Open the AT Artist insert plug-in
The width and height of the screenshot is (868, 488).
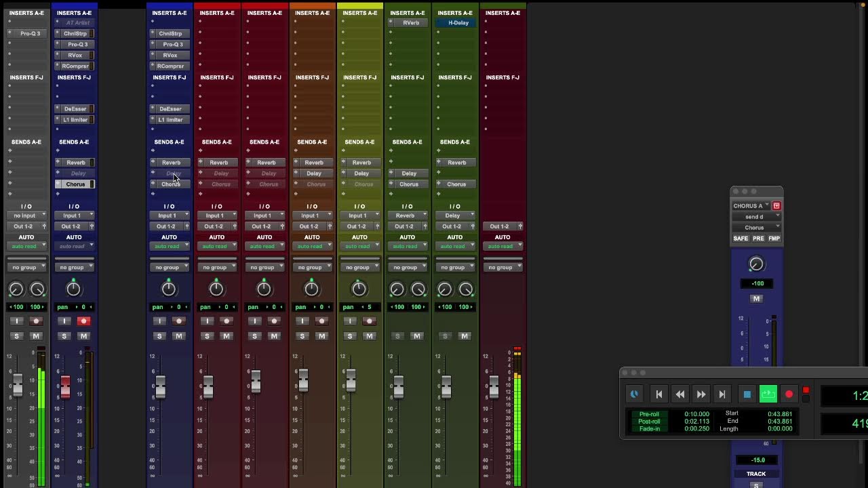(78, 22)
